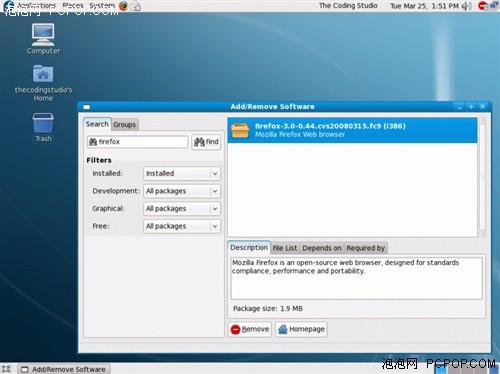The image size is (500, 374).
Task: Open the Places menu
Action: [73, 6]
